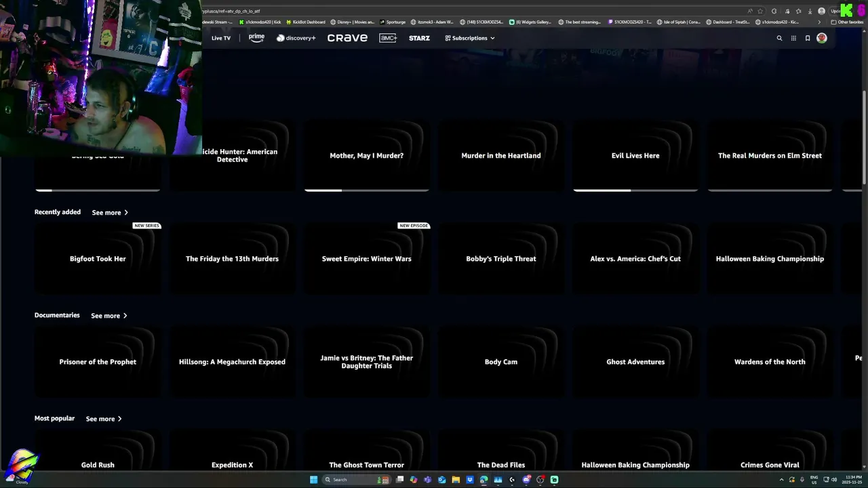The height and width of the screenshot is (488, 868).
Task: Open the Windows Start button
Action: tap(313, 479)
